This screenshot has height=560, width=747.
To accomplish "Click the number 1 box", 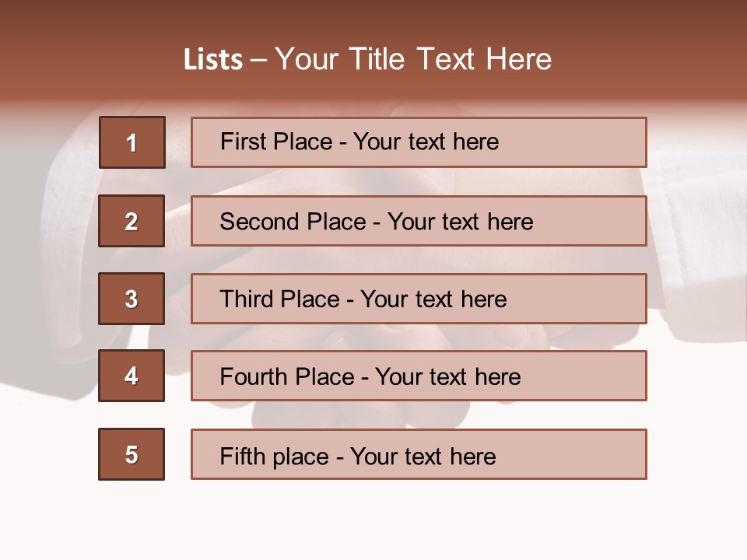I will tap(132, 142).
